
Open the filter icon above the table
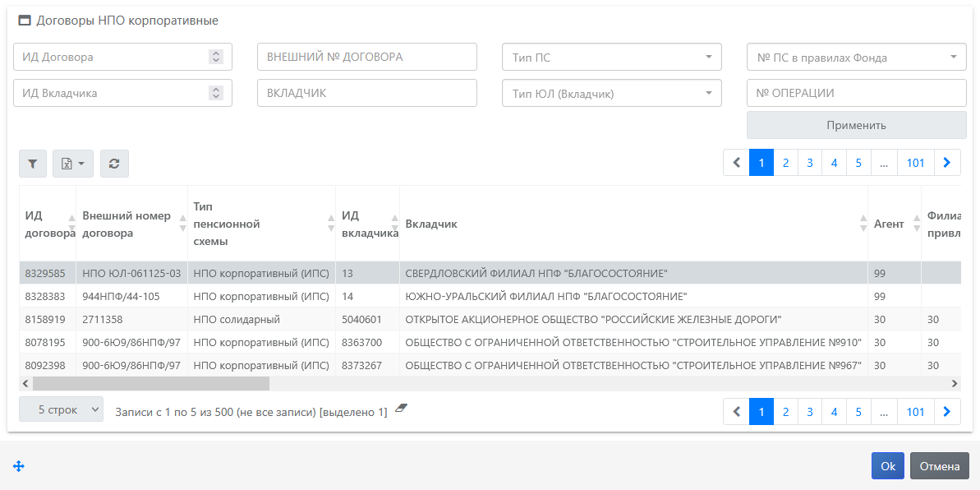click(32, 164)
